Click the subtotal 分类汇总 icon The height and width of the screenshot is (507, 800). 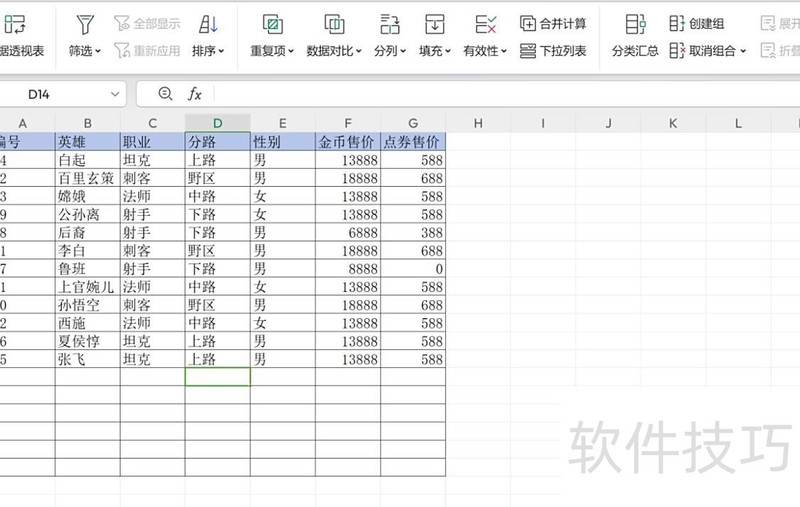[635, 24]
